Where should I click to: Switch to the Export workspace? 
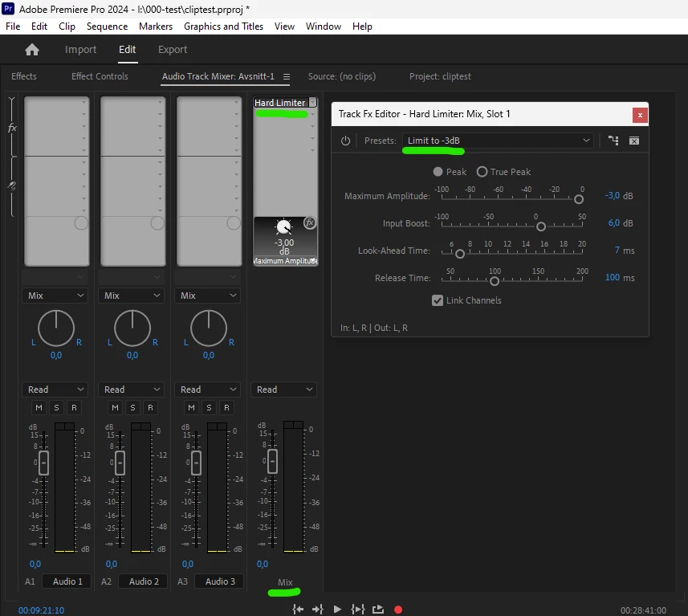173,50
